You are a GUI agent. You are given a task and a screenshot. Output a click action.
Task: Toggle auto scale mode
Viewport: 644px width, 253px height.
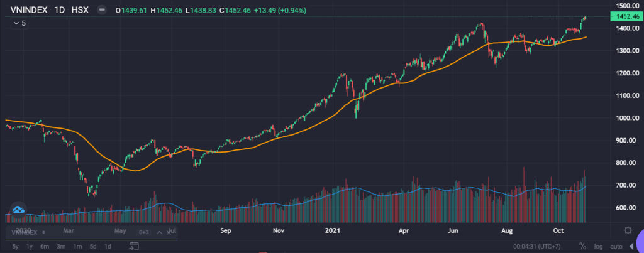(x=616, y=247)
